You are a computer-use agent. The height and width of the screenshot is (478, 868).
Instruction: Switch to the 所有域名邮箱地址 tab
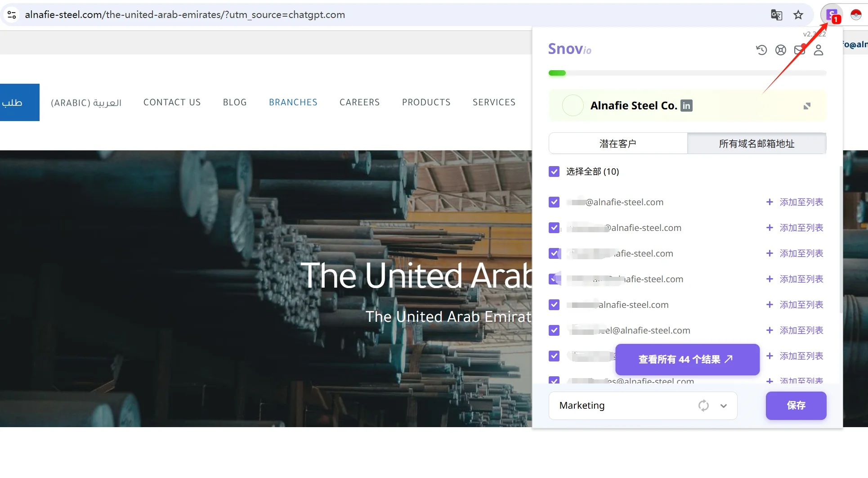point(757,144)
